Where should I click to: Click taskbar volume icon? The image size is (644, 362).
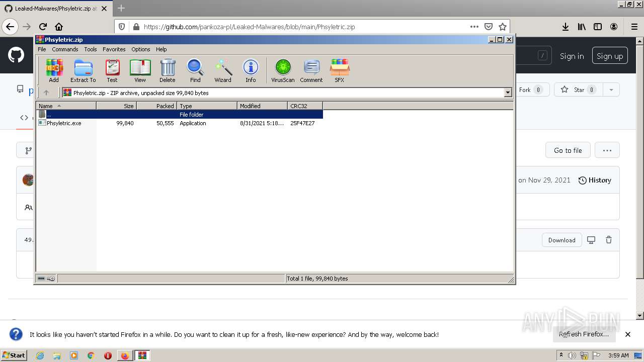572,355
